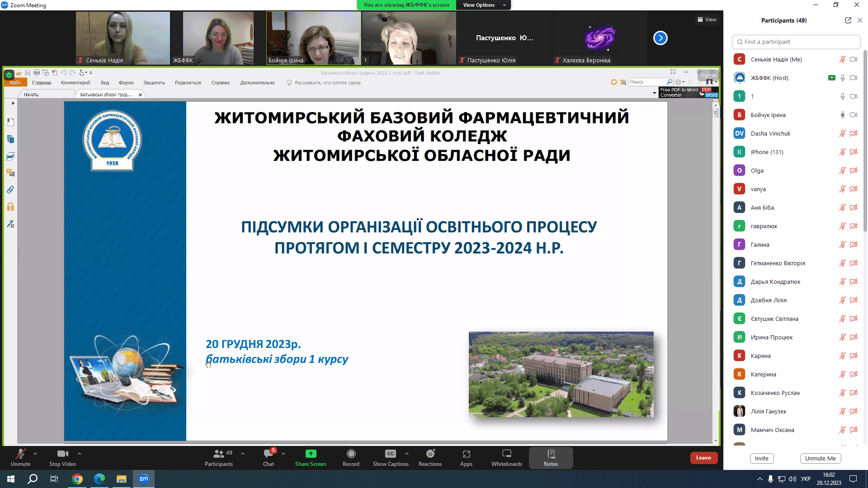Open Foxit tab list dropdown arrow
The width and height of the screenshot is (868, 488).
point(654,93)
